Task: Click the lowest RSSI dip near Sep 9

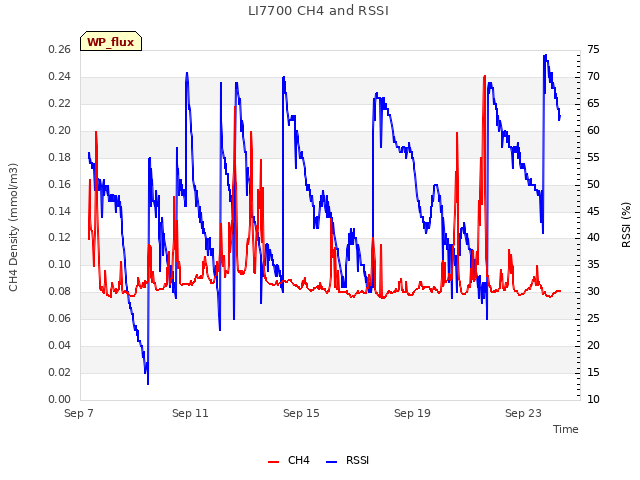Action: [x=148, y=384]
